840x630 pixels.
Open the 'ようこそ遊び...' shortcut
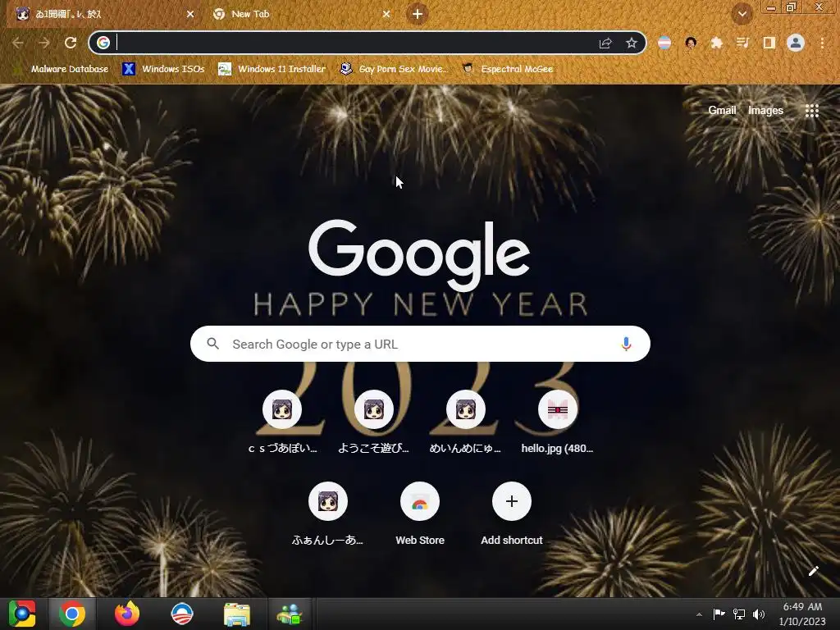tap(374, 423)
